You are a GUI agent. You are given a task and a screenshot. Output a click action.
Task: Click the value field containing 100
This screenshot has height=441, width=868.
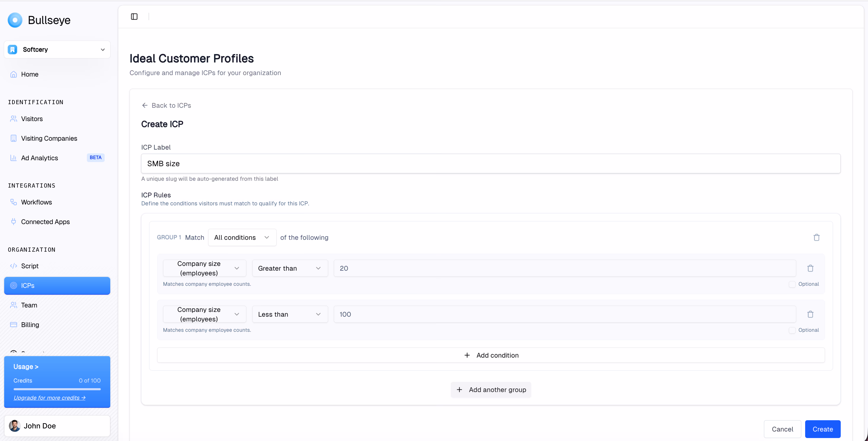click(x=564, y=314)
